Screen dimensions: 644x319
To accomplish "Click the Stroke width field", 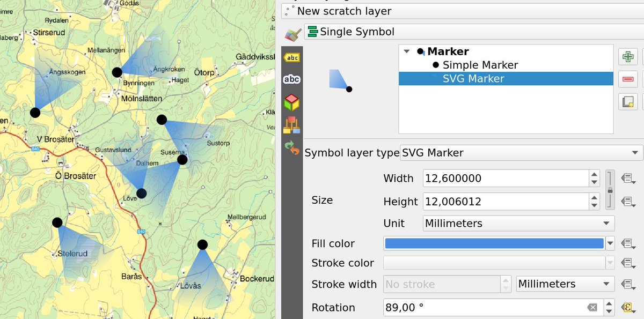I will [442, 284].
